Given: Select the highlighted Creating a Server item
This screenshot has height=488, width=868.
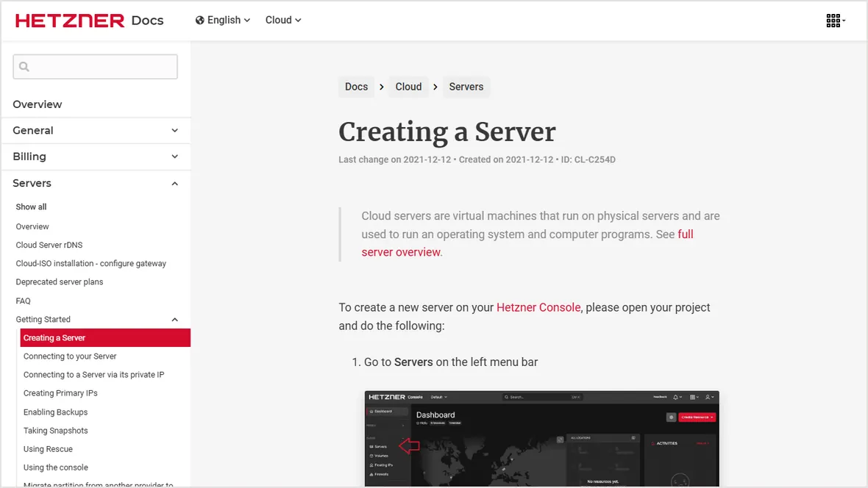Looking at the screenshot, I should click(105, 337).
